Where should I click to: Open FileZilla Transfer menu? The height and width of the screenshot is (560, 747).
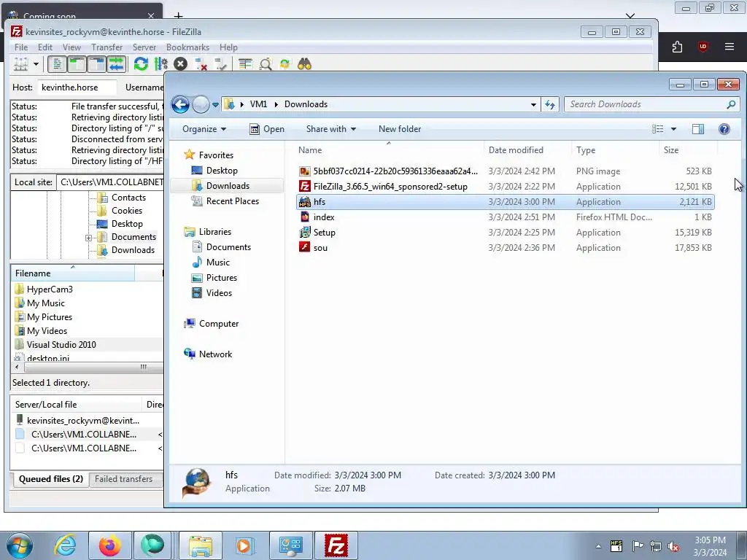coord(107,47)
